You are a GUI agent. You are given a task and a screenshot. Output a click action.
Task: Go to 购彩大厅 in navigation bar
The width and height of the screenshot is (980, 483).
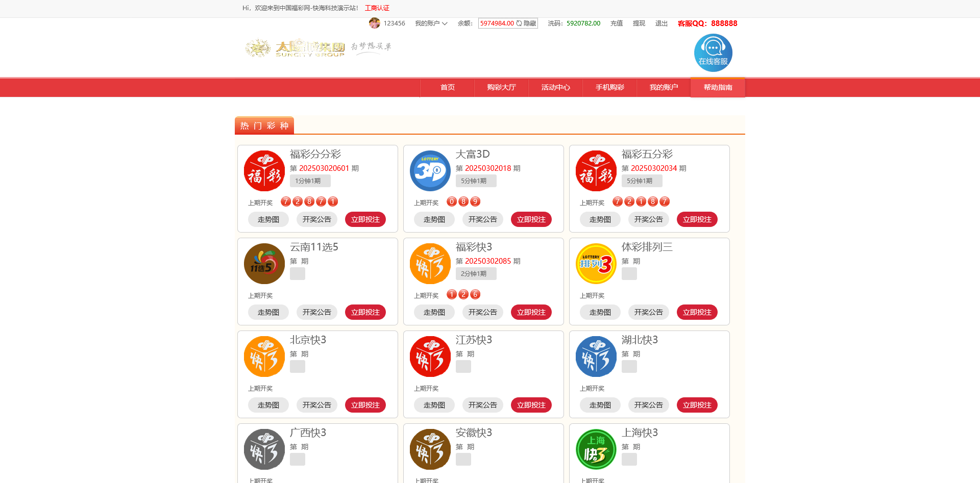coord(501,88)
